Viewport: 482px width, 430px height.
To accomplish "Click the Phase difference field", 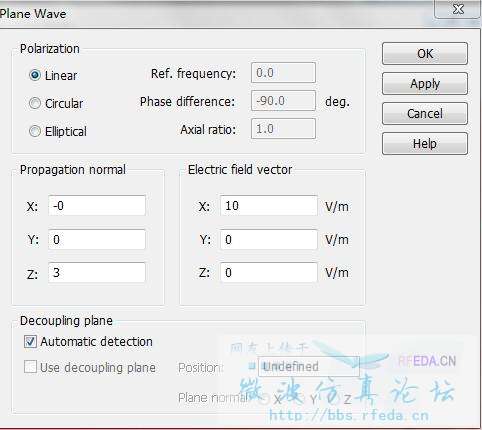I will point(283,101).
